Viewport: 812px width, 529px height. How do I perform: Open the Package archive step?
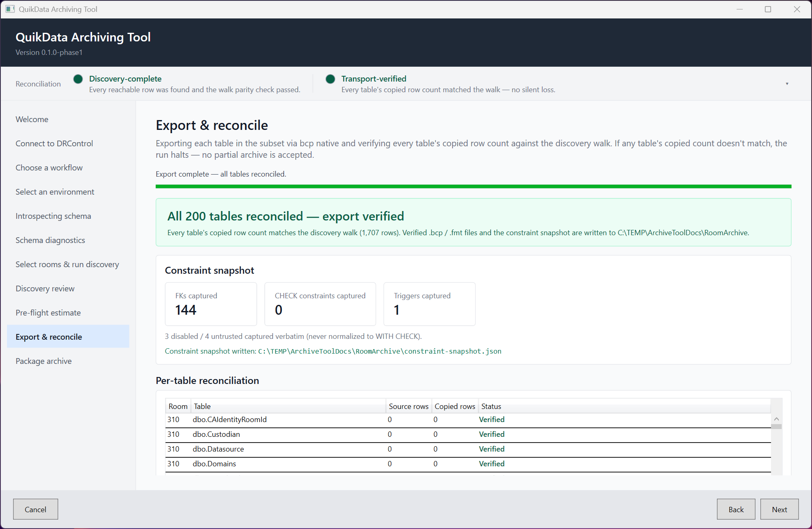click(x=68, y=361)
